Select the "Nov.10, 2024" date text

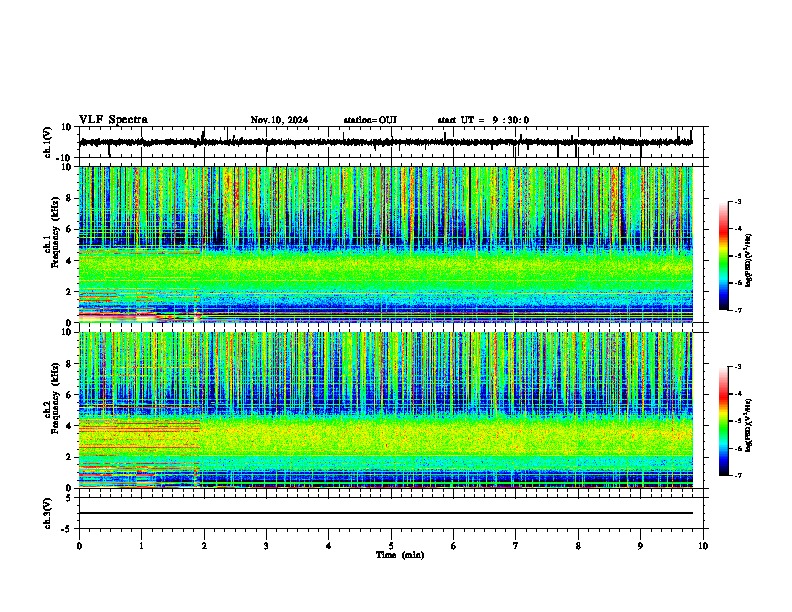point(279,120)
